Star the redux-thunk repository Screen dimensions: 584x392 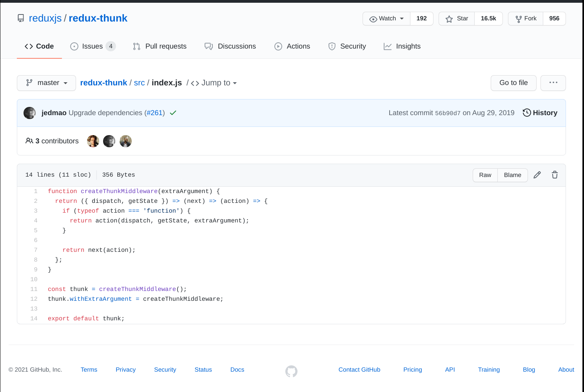point(457,18)
